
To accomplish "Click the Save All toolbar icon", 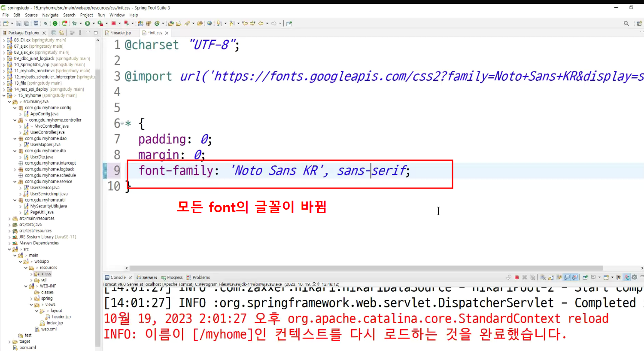I will click(x=26, y=23).
